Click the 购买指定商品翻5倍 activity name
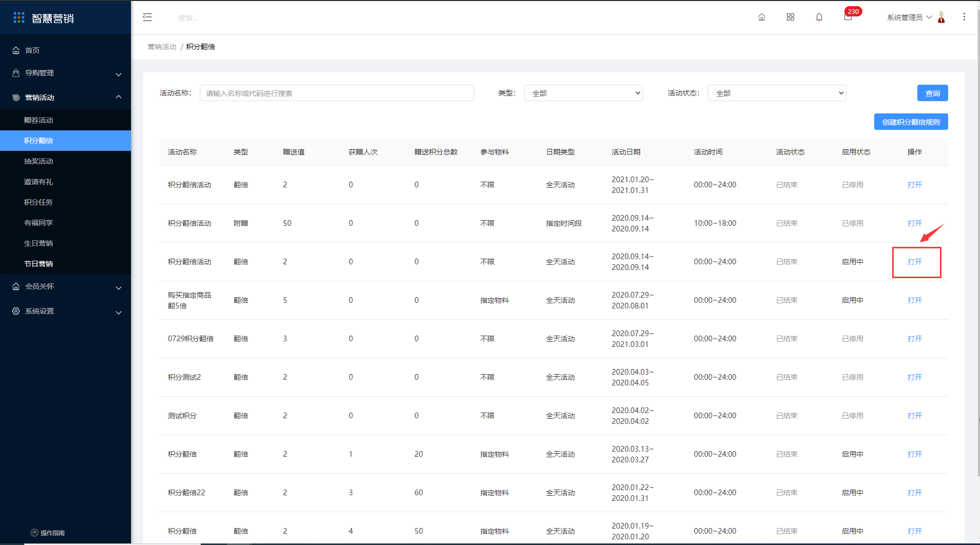 coord(190,300)
